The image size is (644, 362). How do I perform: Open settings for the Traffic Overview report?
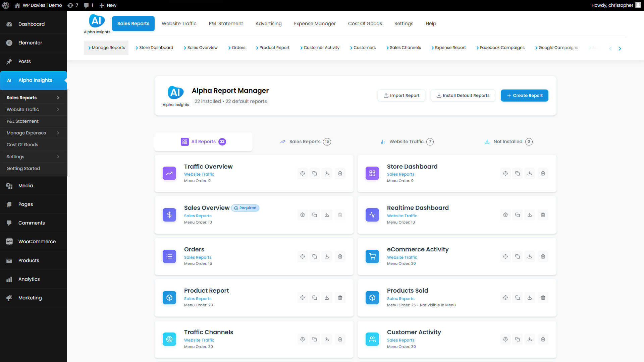[x=302, y=173]
